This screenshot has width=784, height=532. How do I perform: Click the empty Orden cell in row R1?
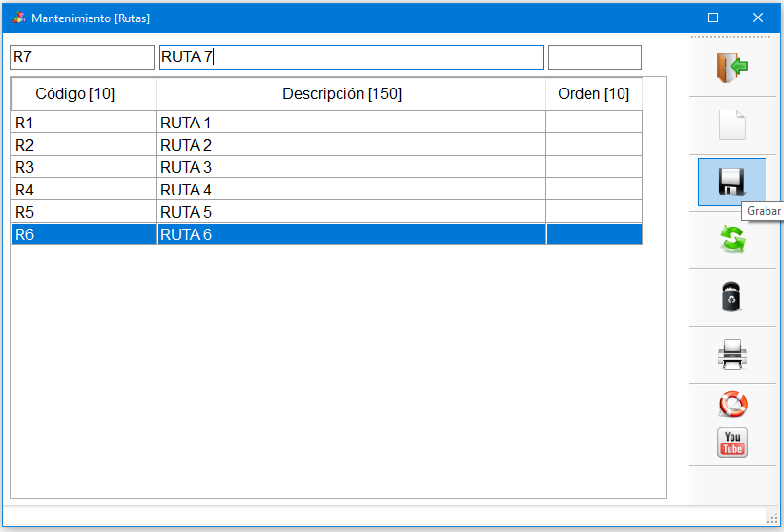[594, 122]
